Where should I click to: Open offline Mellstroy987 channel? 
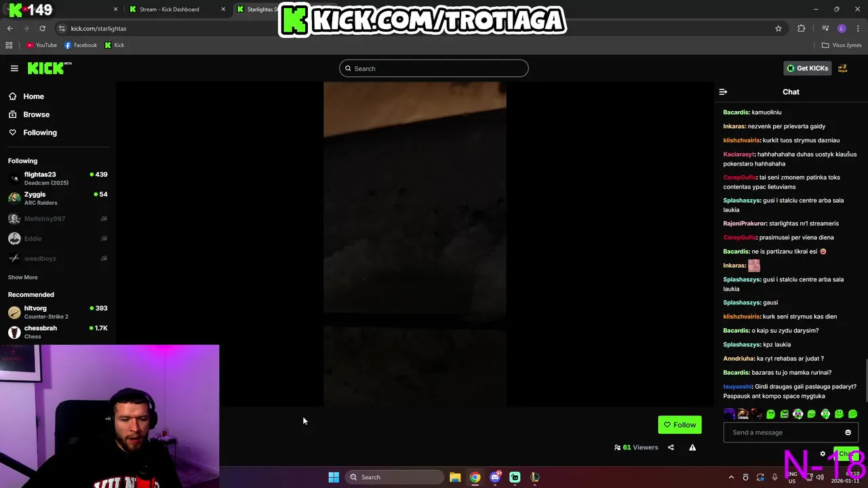[58, 219]
